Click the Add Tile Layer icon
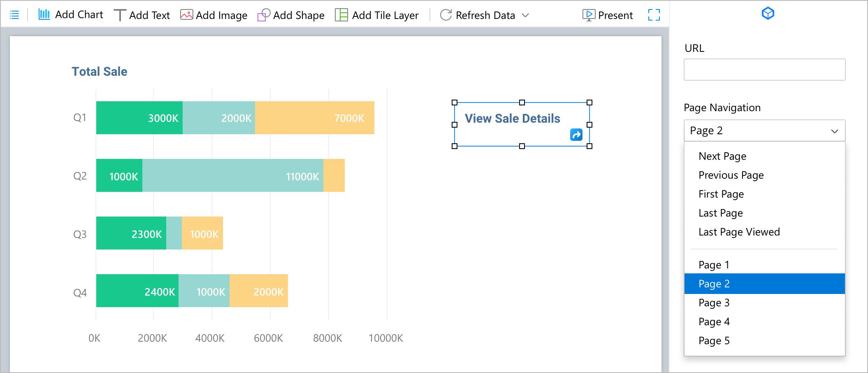This screenshot has height=373, width=868. (341, 15)
